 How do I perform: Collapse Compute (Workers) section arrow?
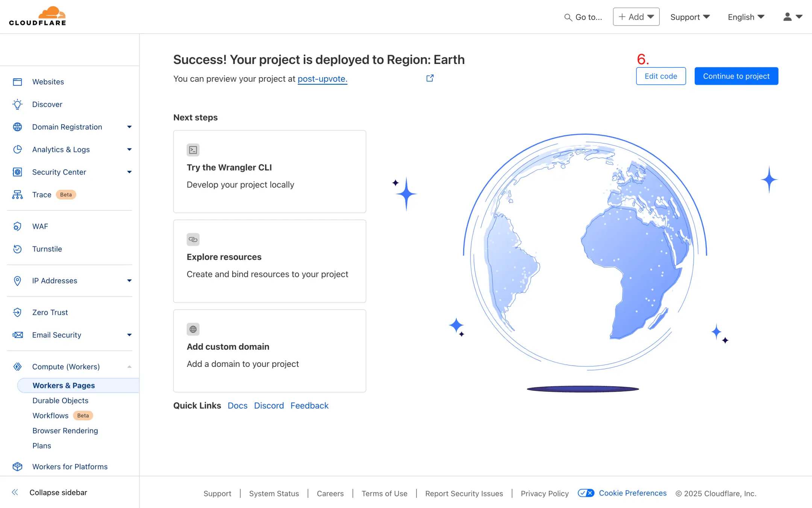click(129, 367)
